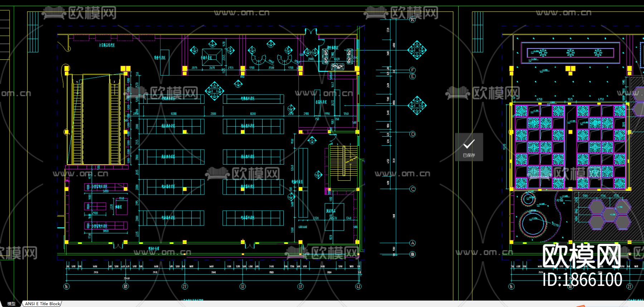
Task: Select axis bubble C on right dimension line
Action: tap(413, 189)
